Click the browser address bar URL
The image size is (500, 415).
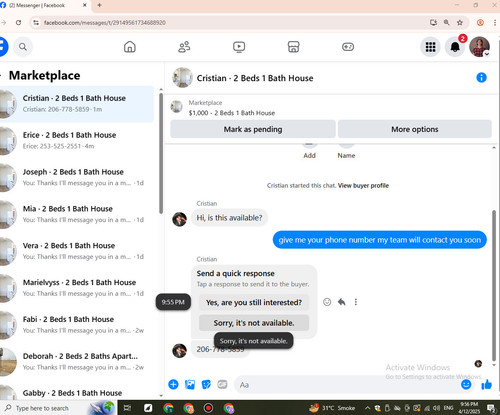click(105, 23)
